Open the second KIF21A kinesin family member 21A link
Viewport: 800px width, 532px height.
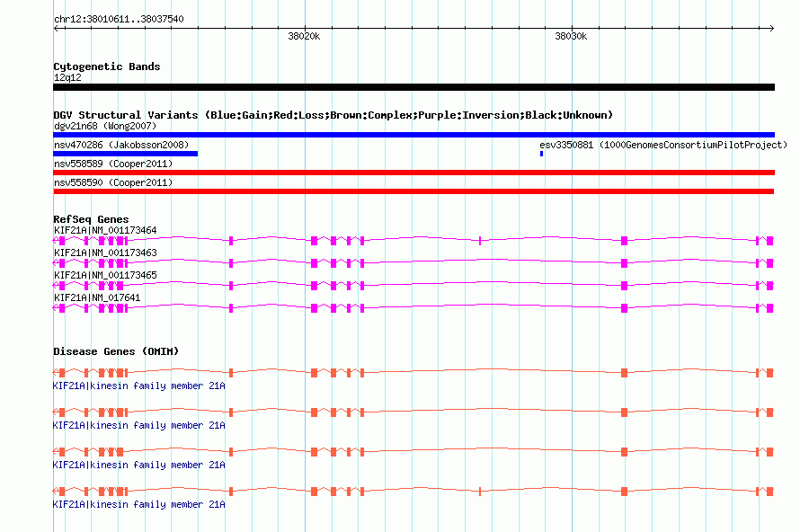click(x=138, y=425)
